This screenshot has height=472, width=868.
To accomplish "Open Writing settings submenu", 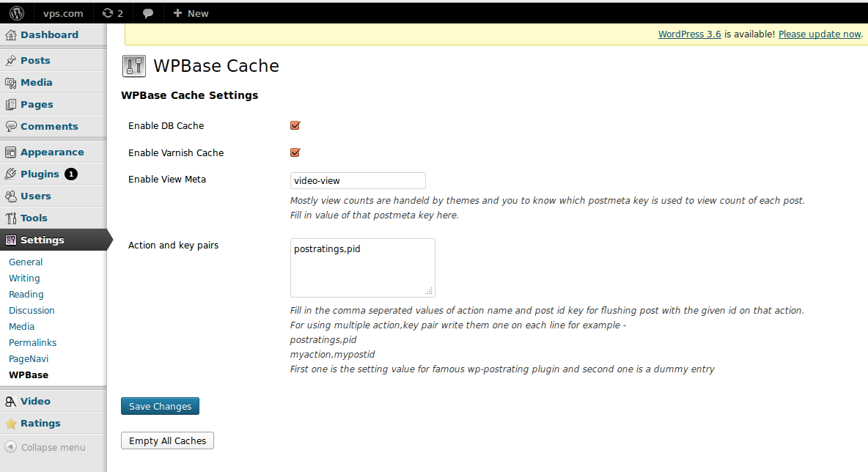I will coord(24,279).
